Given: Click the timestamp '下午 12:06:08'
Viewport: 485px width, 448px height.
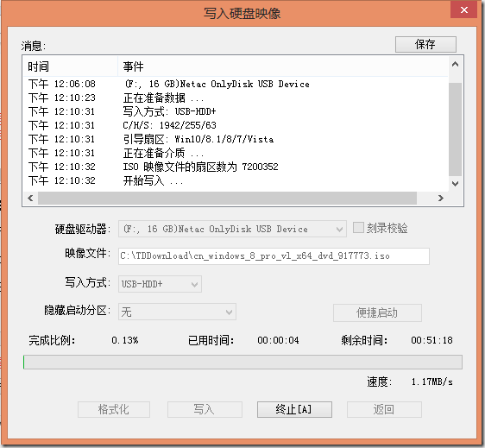Looking at the screenshot, I should [62, 84].
